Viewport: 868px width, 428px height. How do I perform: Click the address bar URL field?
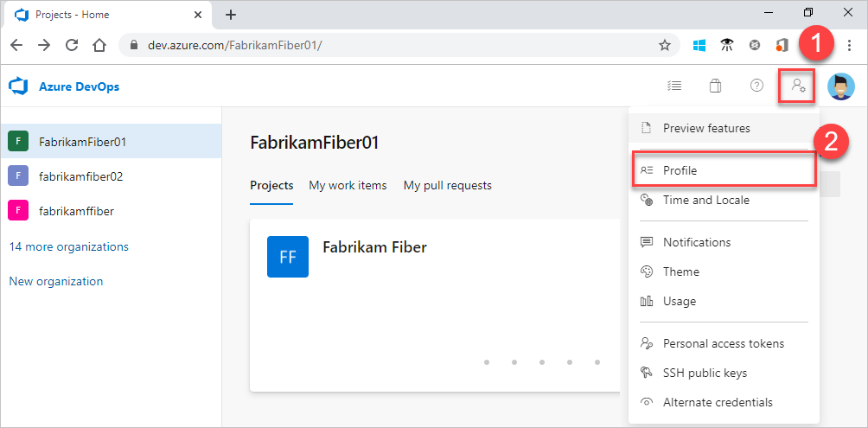coord(389,45)
